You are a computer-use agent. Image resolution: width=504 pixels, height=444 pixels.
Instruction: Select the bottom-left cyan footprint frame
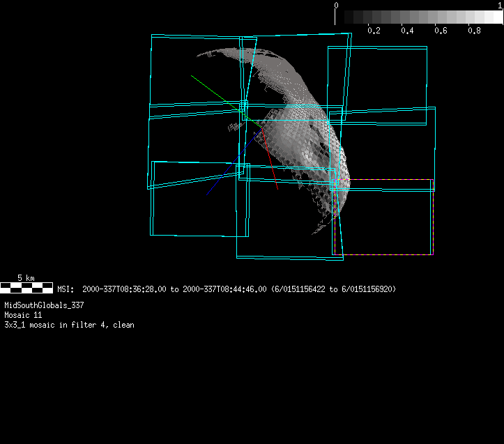click(151, 202)
